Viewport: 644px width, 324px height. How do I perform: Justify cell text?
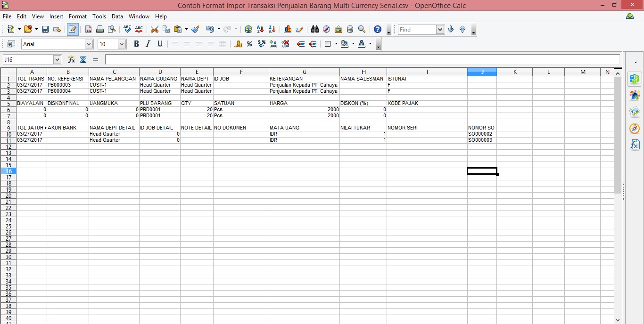pyautogui.click(x=210, y=44)
